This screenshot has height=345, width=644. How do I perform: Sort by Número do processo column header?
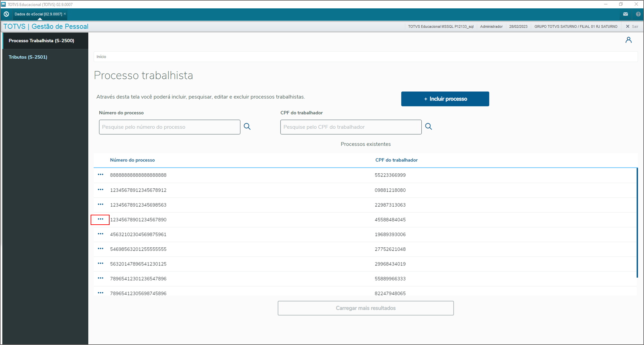(x=132, y=160)
